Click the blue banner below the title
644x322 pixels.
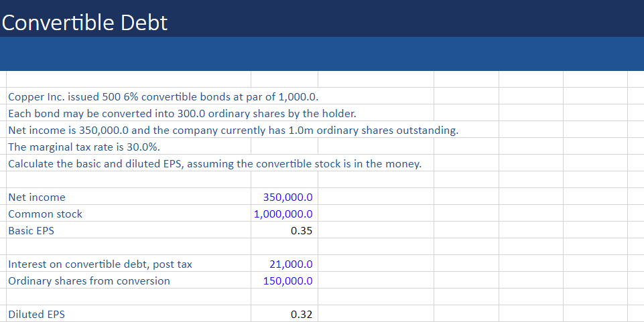pos(322,54)
